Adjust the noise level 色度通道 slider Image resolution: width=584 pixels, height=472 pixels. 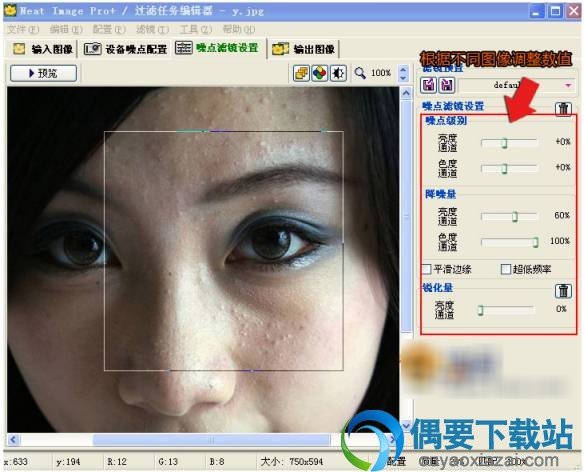pyautogui.click(x=504, y=168)
